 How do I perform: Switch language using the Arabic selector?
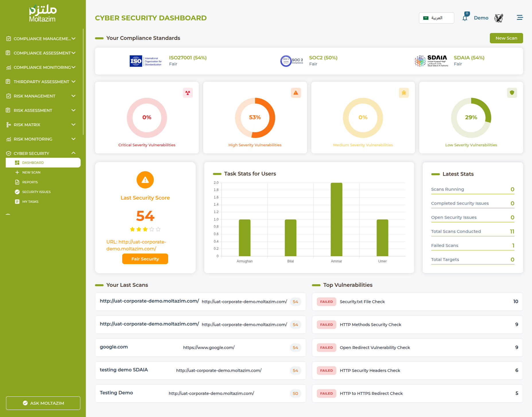click(436, 18)
